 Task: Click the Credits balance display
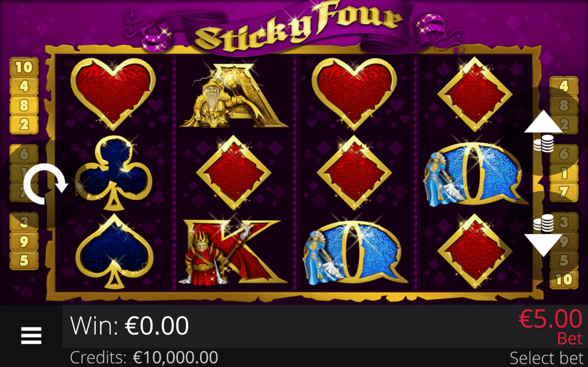[144, 358]
